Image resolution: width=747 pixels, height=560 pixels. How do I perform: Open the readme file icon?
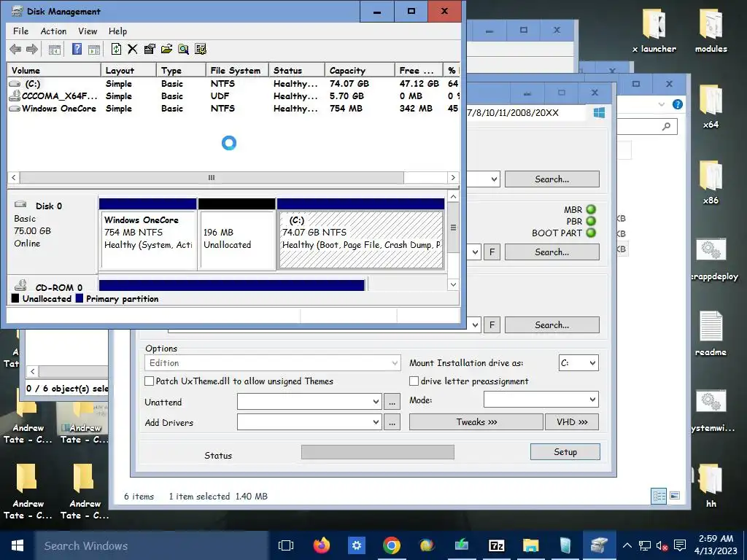(x=711, y=333)
